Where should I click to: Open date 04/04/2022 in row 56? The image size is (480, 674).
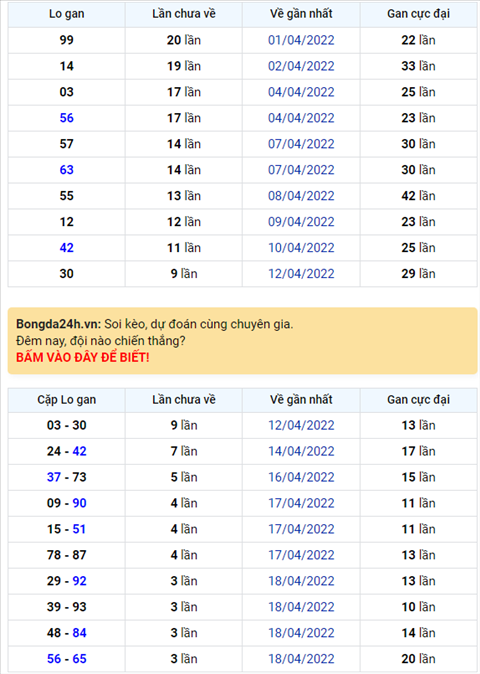point(301,118)
